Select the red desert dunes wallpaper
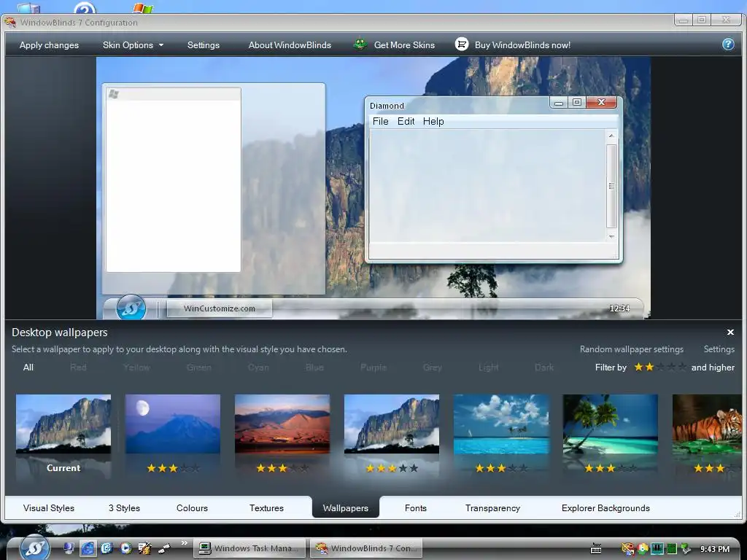The height and width of the screenshot is (560, 747). pyautogui.click(x=282, y=424)
